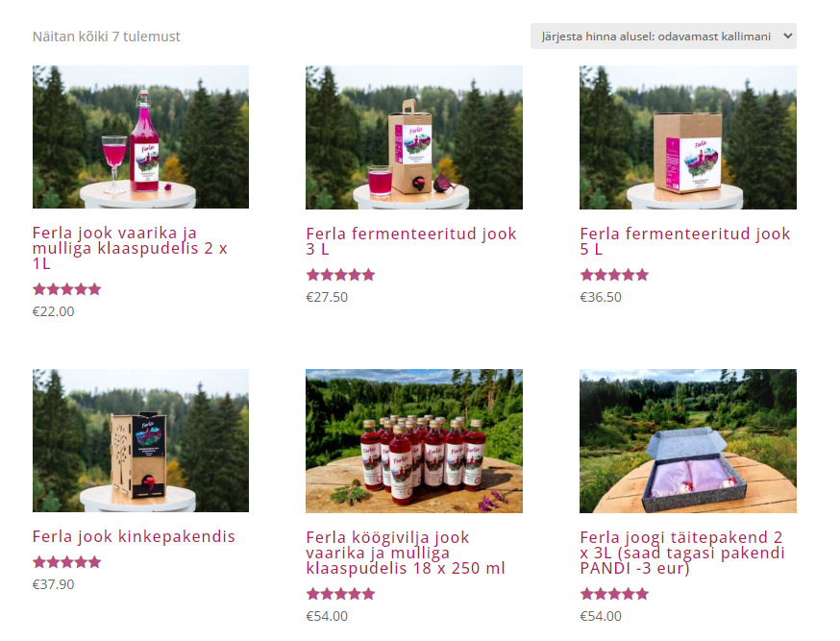Click the star rating above the €22.00 price

click(67, 289)
